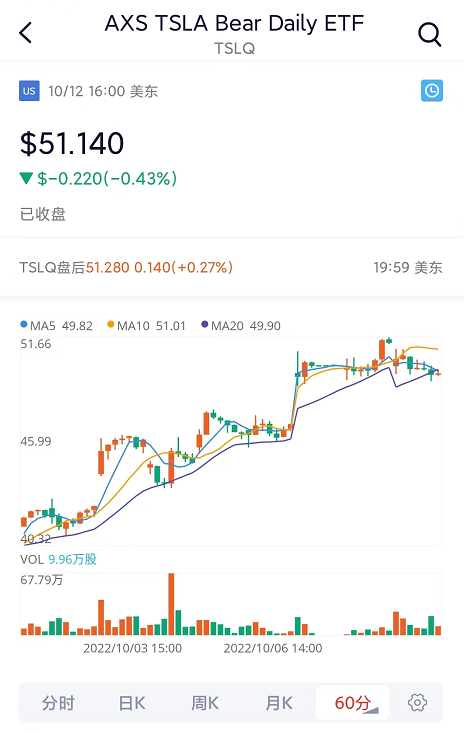Select the 周K chart tab
The width and height of the screenshot is (464, 734).
pos(205,703)
